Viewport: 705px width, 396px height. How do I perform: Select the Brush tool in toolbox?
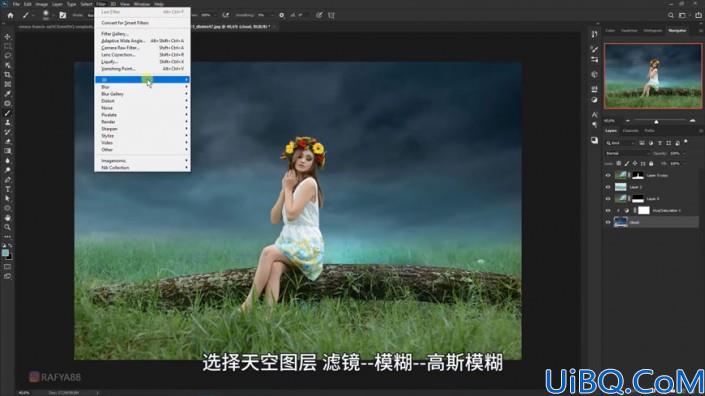(x=8, y=113)
